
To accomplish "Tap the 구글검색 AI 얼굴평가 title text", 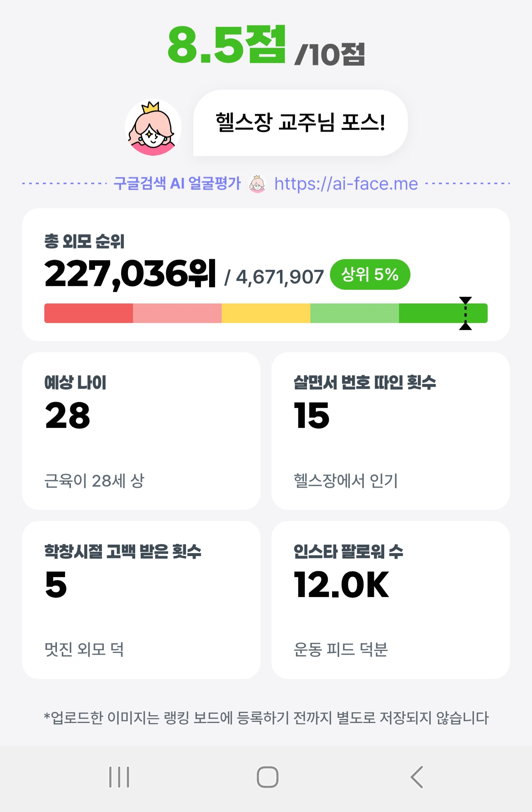I will tap(177, 183).
